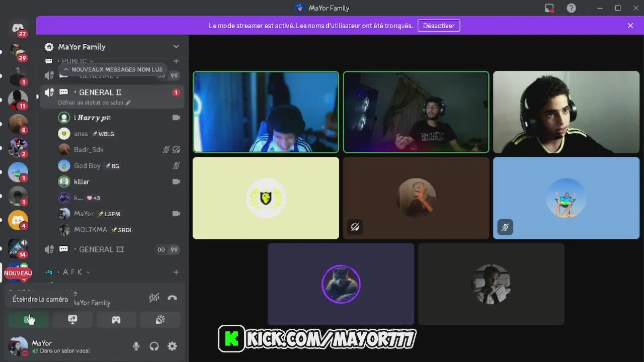
Task: Open Discord direct messages home icon
Action: click(18, 28)
